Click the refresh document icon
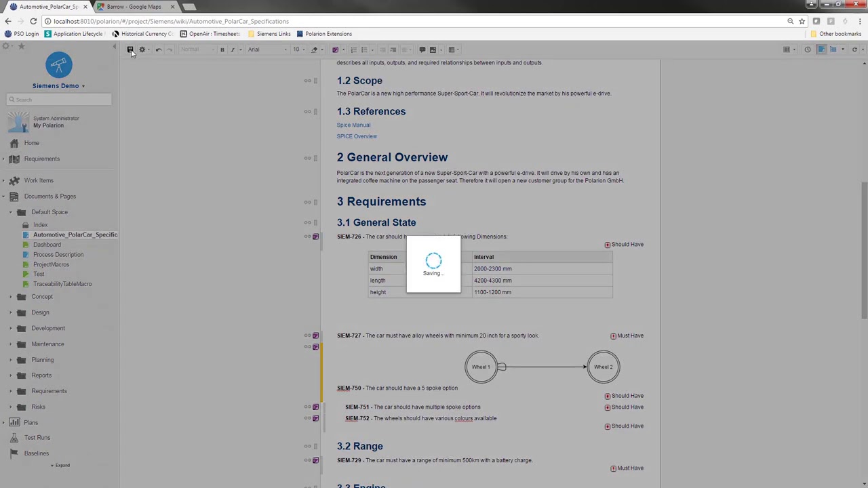 pyautogui.click(x=854, y=49)
